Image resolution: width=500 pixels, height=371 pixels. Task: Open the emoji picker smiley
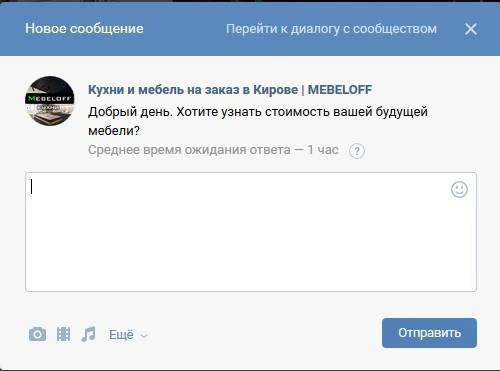tap(459, 190)
